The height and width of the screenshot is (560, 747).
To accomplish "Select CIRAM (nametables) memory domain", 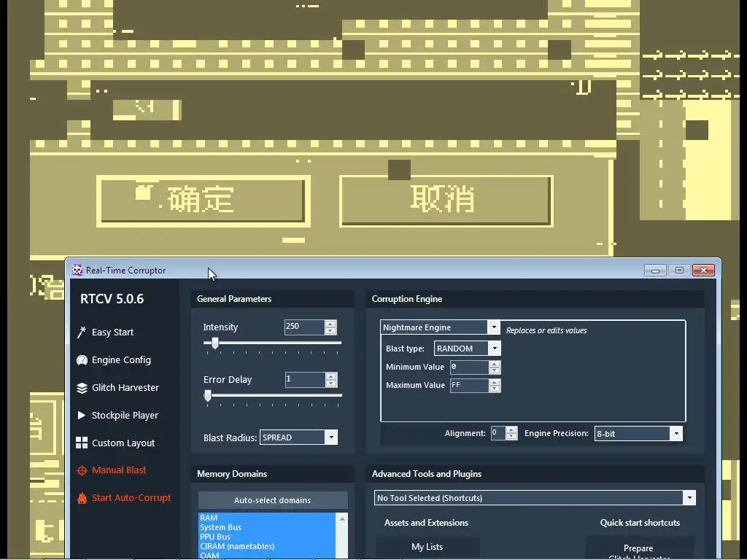I will click(267, 546).
